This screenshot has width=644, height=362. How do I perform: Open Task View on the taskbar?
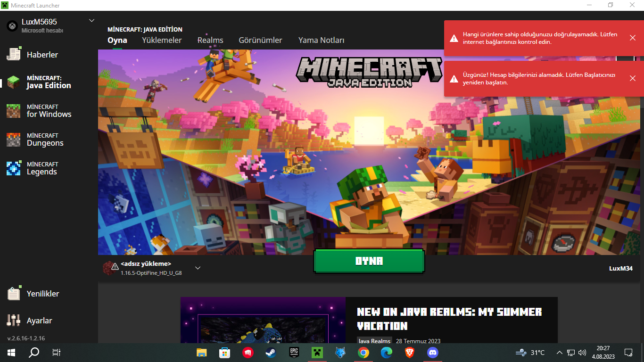click(57, 352)
